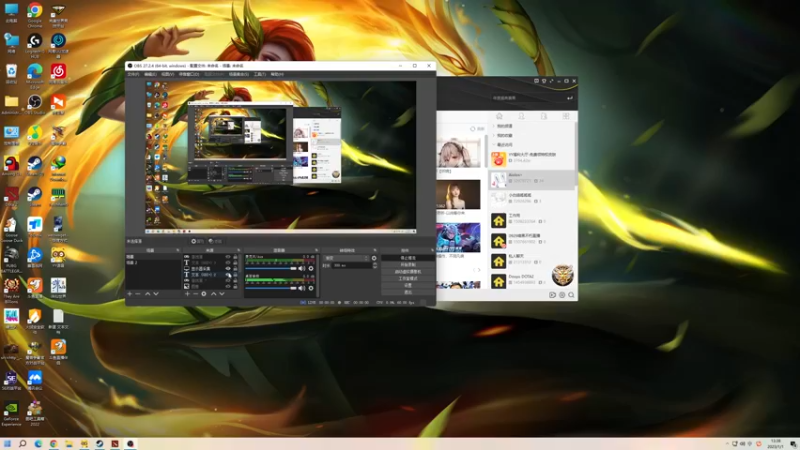This screenshot has width=800, height=450.
Task: Toggle the topmost source's eye icon
Action: 228,257
